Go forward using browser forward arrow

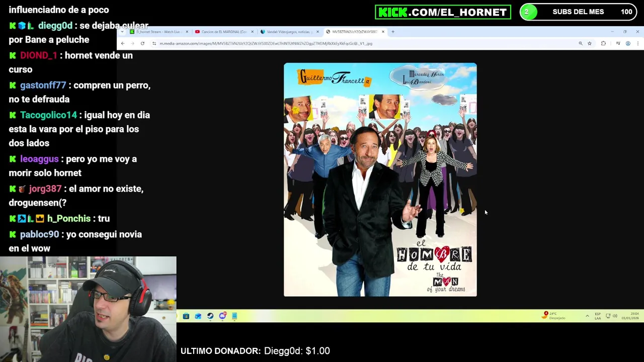point(132,43)
